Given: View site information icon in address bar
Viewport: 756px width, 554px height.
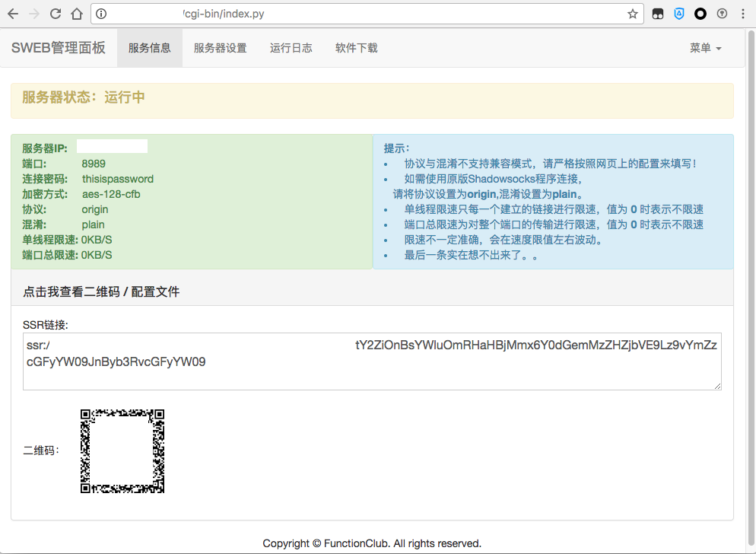Looking at the screenshot, I should click(100, 14).
